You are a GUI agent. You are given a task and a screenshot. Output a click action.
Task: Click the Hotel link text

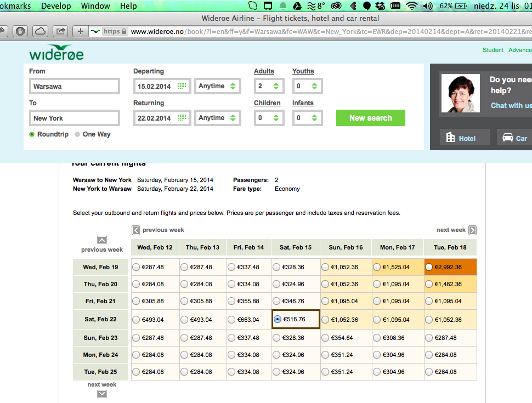[x=467, y=138]
